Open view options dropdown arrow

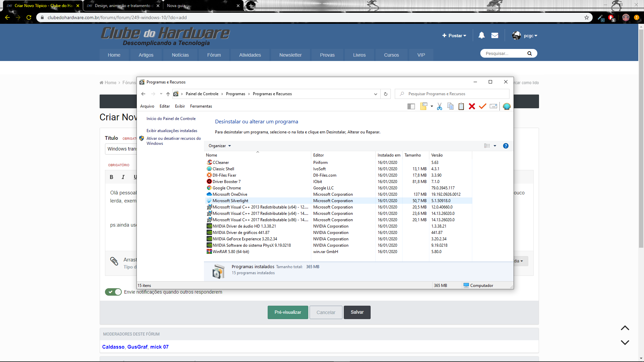click(495, 146)
